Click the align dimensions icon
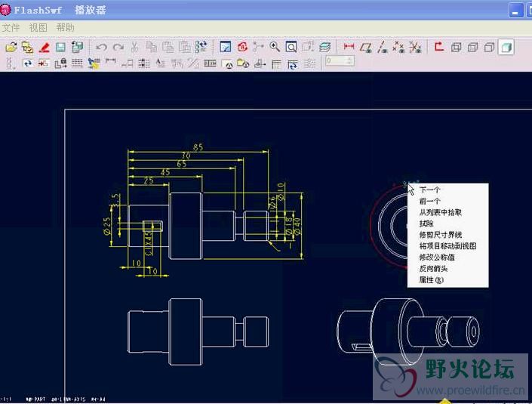This screenshot has height=404, width=532. [144, 63]
